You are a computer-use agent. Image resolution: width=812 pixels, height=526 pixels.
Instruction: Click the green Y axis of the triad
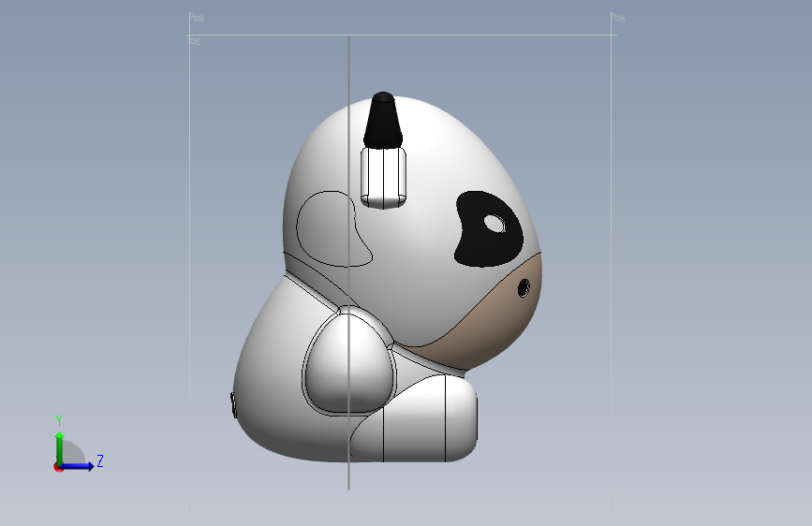(x=59, y=448)
